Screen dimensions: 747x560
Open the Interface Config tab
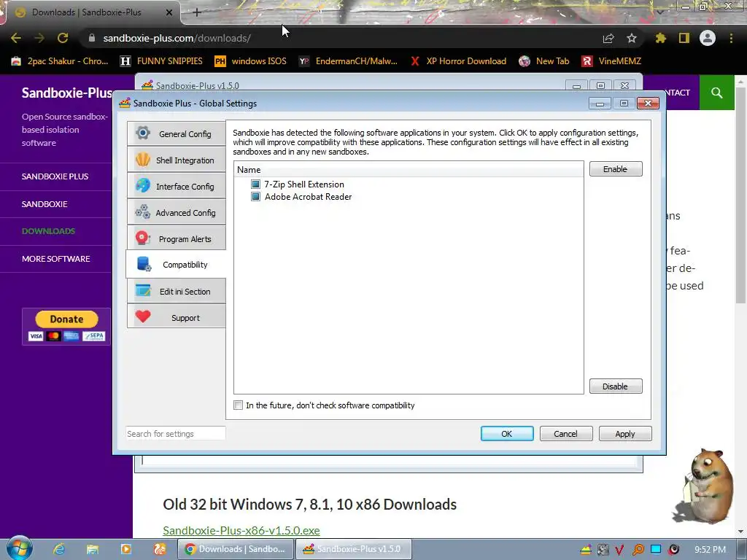pos(176,186)
